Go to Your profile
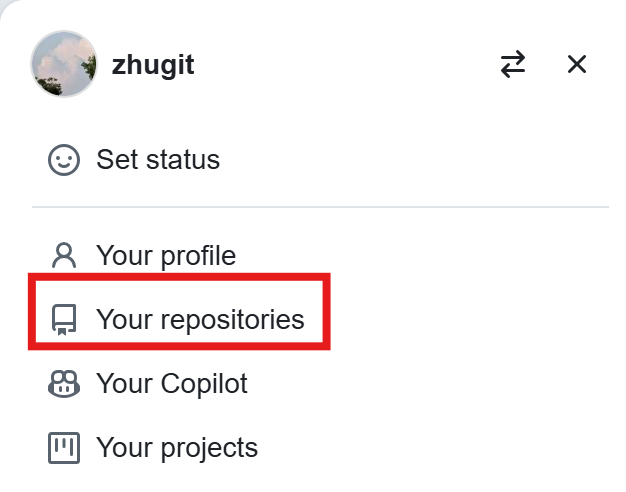 click(x=319, y=255)
